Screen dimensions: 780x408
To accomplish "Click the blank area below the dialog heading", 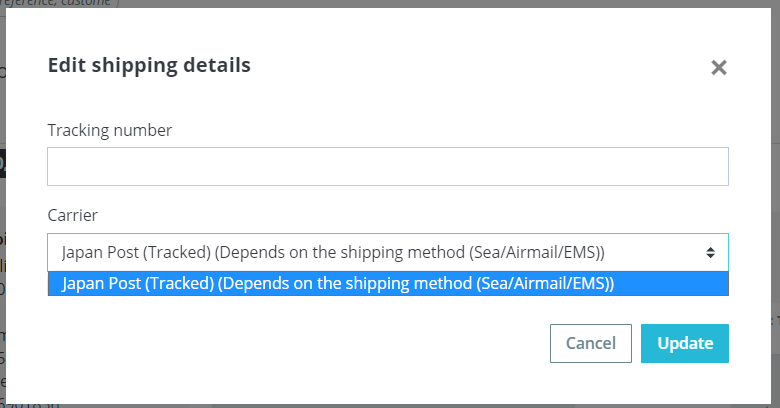I will (388, 100).
